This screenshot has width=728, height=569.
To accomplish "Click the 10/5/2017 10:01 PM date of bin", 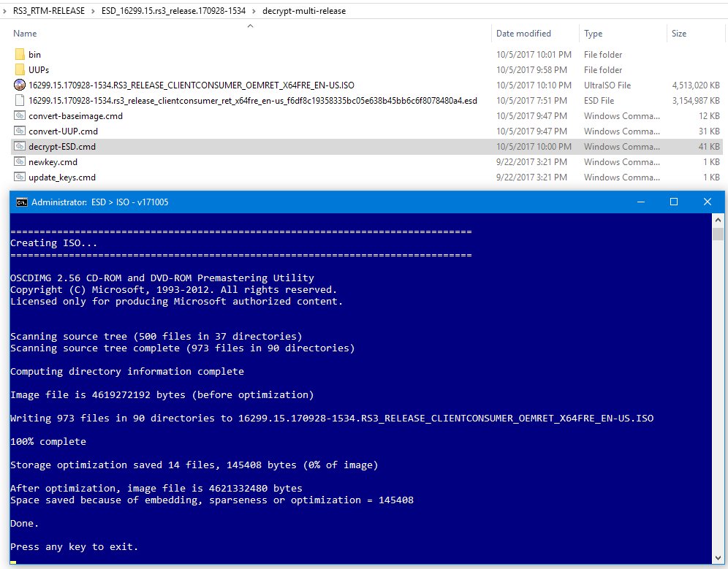I will click(534, 54).
